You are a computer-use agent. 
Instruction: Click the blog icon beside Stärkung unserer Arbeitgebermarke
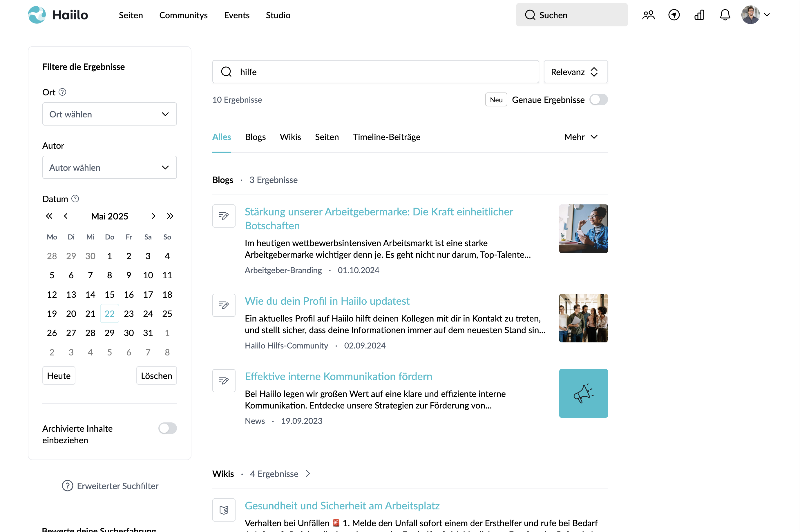coord(224,216)
